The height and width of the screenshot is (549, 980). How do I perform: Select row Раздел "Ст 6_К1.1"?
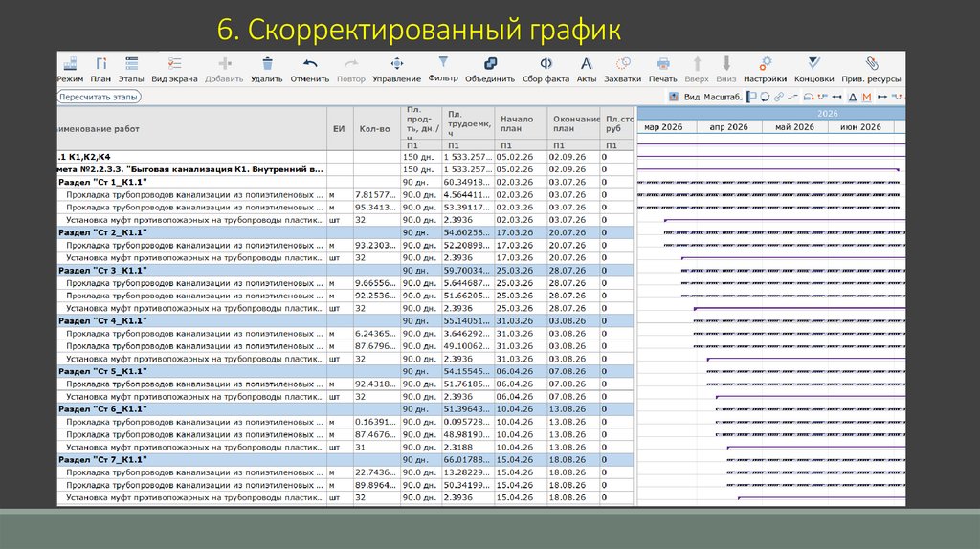point(345,409)
